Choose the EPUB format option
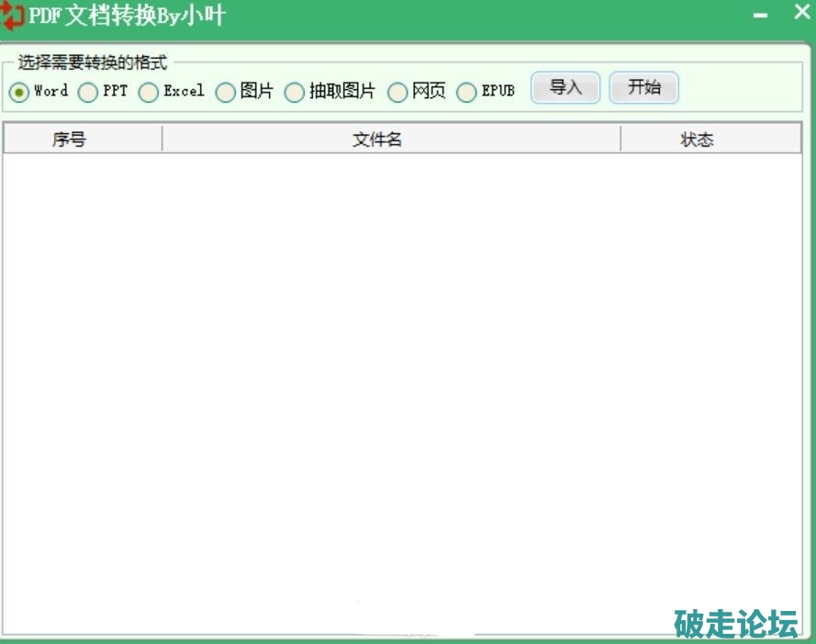This screenshot has width=816, height=644. (467, 93)
